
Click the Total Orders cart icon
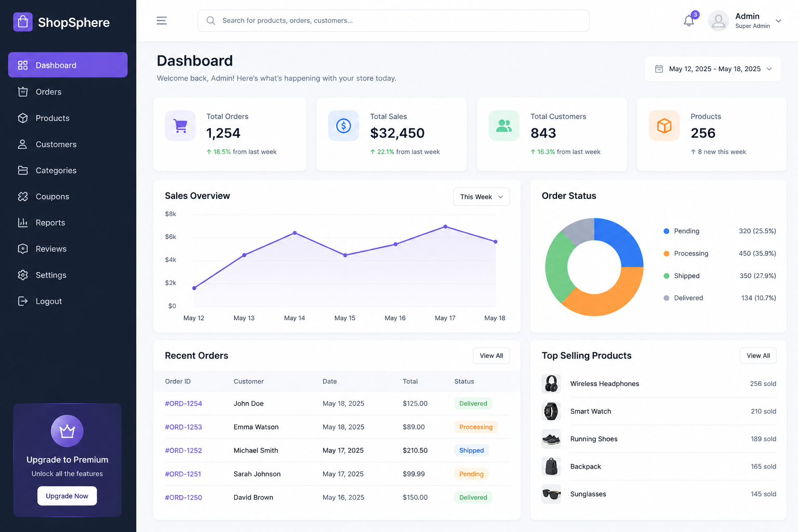(x=180, y=126)
